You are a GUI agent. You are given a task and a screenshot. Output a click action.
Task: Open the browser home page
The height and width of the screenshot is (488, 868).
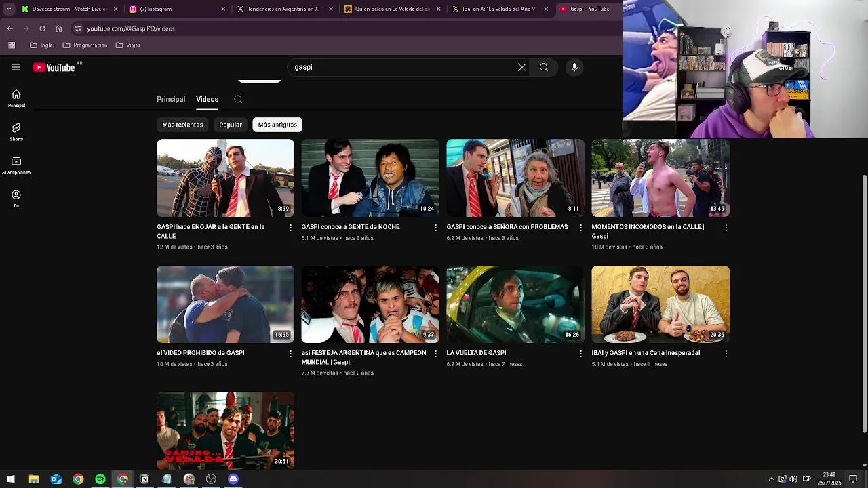(x=59, y=28)
